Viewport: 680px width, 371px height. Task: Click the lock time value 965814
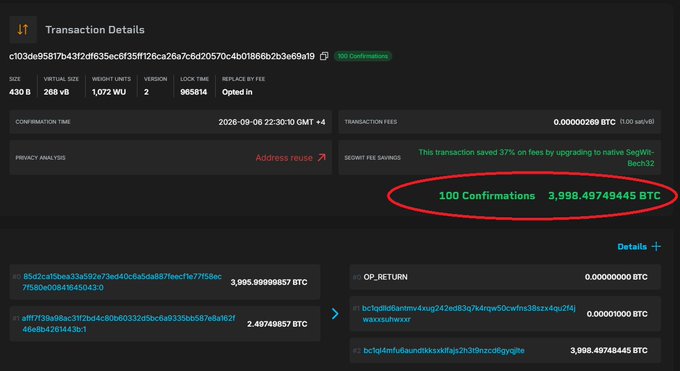pyautogui.click(x=193, y=92)
